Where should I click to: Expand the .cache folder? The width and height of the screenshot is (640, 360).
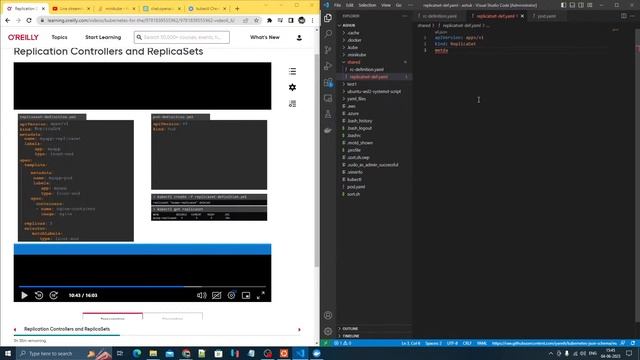(353, 33)
